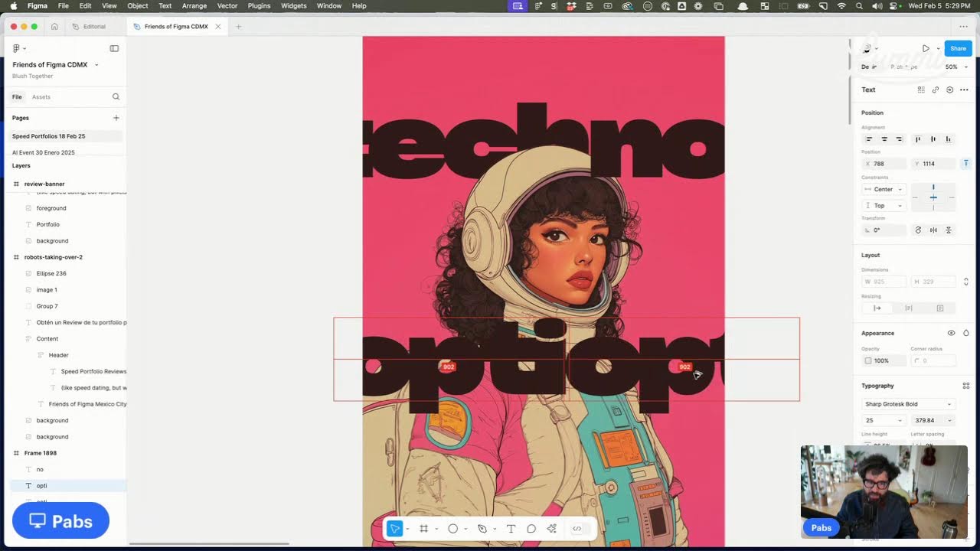This screenshot has width=980, height=551.
Task: Select the Text tool
Action: (511, 529)
